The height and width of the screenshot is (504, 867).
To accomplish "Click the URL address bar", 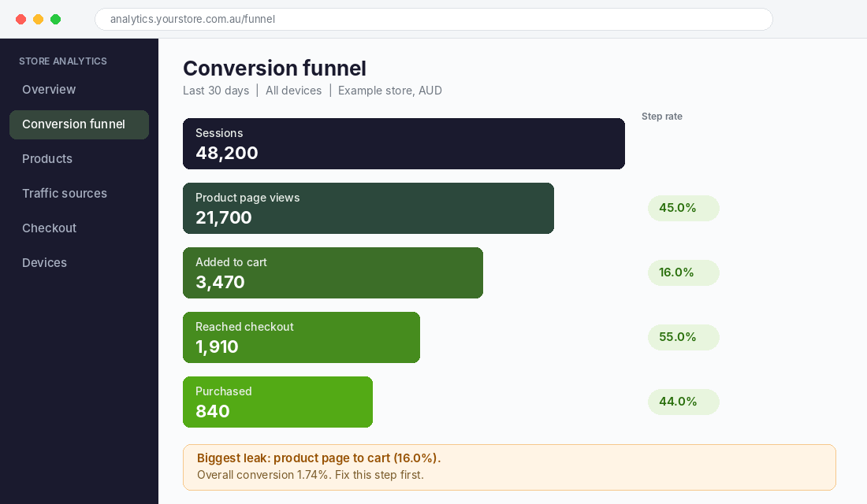I will click(433, 20).
